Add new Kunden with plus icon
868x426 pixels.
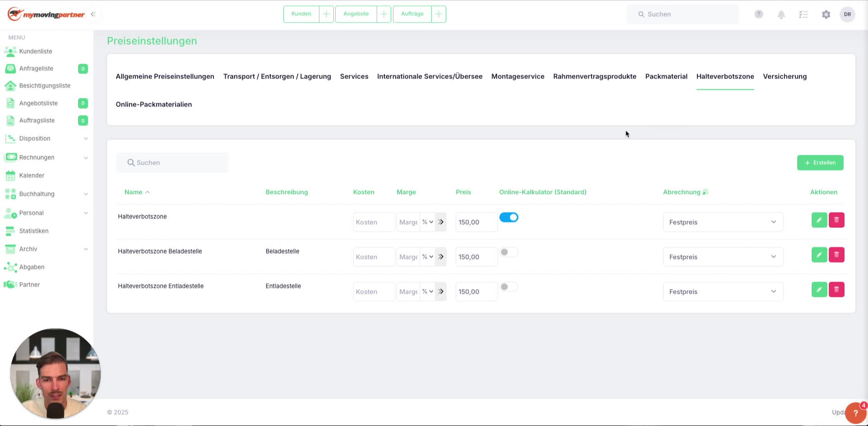[x=326, y=14]
